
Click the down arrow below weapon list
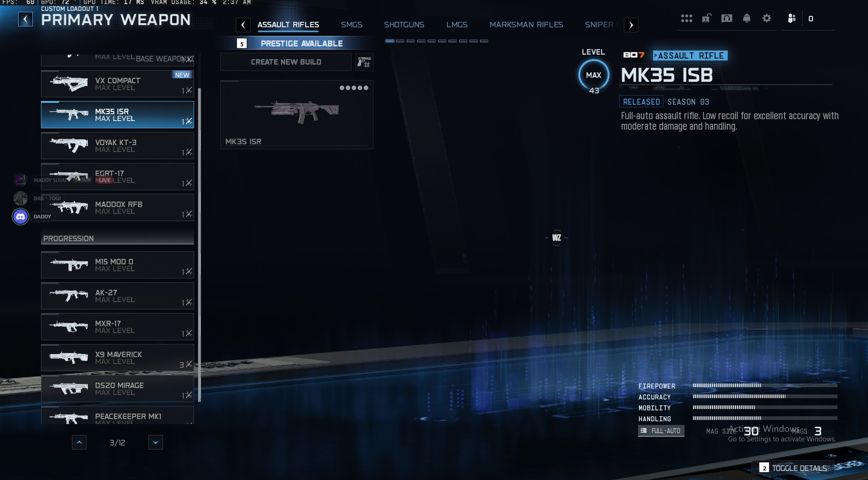(x=156, y=442)
